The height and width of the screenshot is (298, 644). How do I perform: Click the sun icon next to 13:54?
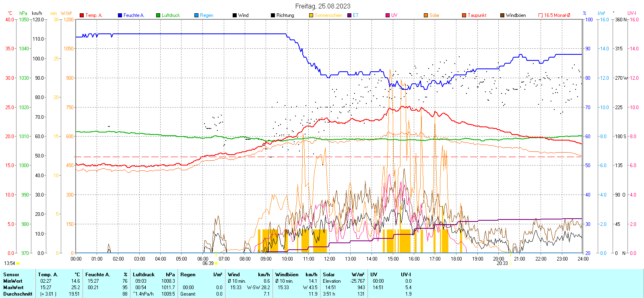[18, 263]
